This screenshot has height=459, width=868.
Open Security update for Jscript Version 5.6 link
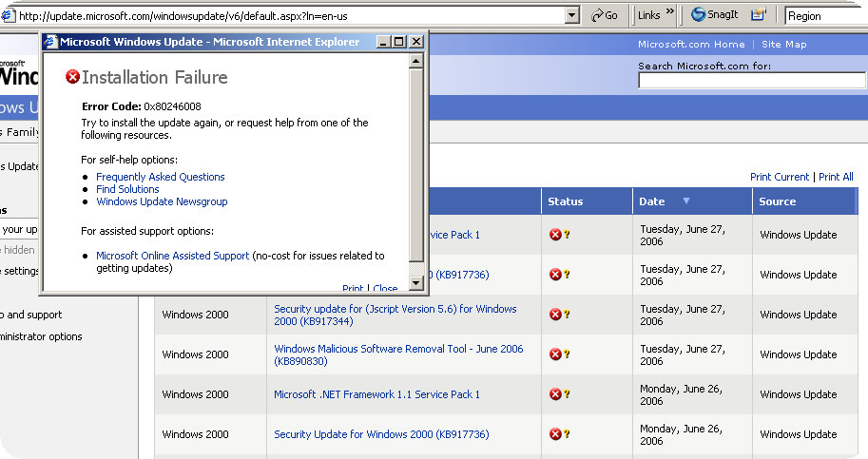pos(395,315)
